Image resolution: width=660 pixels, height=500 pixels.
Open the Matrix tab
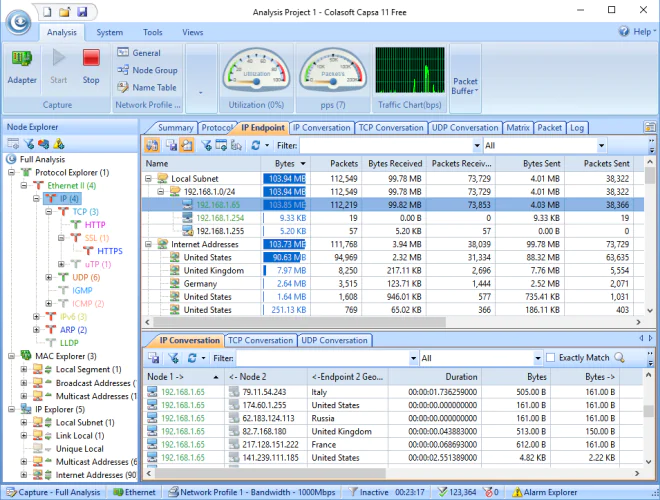pos(517,128)
